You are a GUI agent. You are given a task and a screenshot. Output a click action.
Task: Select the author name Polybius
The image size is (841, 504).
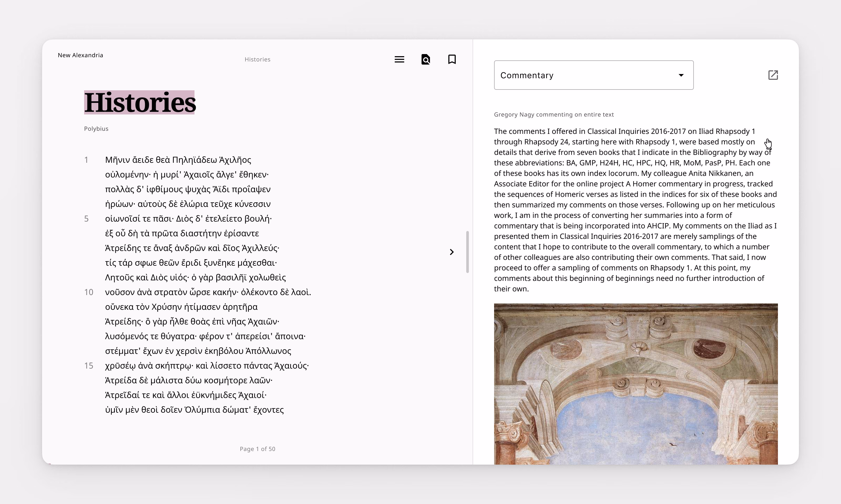pos(96,128)
